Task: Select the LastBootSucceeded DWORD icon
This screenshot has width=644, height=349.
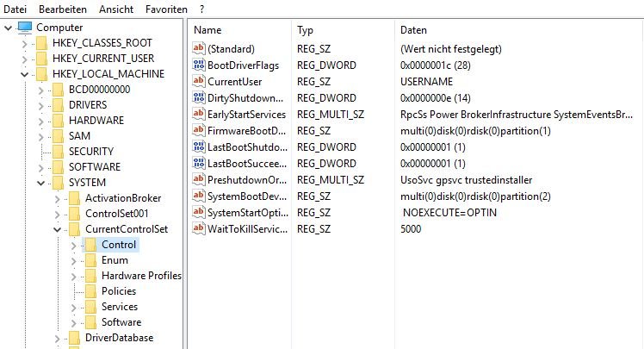Action: coord(199,163)
